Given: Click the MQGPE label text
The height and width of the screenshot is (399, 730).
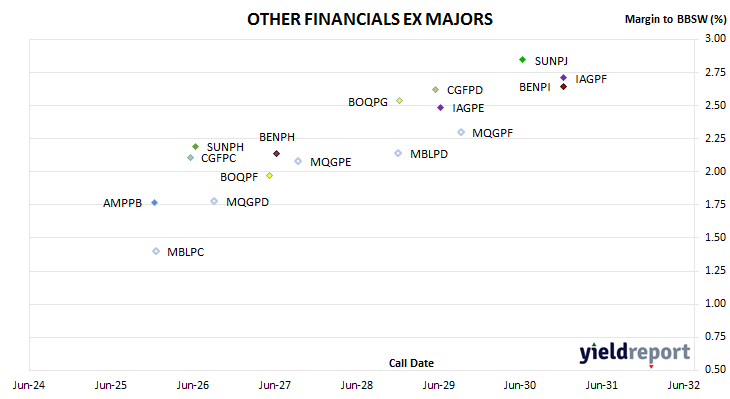Looking at the screenshot, I should [331, 162].
